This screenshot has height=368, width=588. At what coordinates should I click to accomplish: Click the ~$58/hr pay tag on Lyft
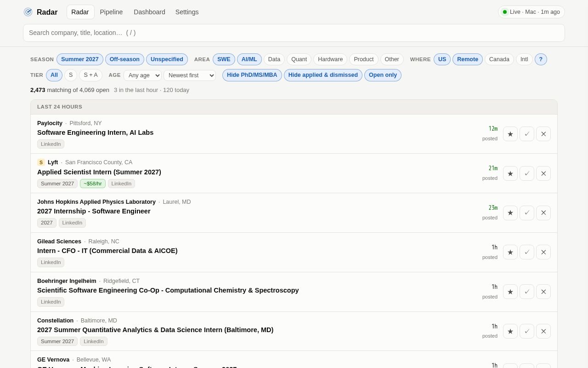click(x=93, y=184)
